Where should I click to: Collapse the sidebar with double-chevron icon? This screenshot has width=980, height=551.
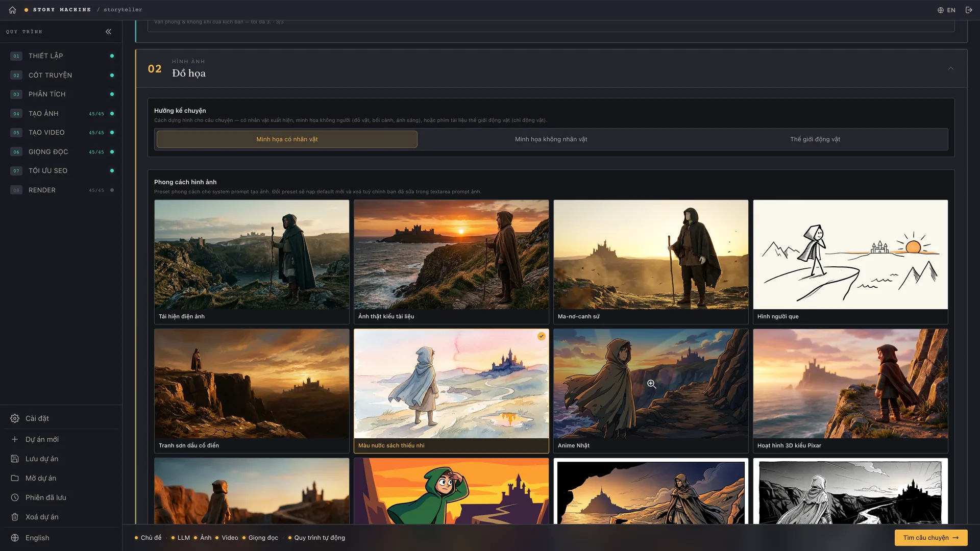[x=108, y=32]
